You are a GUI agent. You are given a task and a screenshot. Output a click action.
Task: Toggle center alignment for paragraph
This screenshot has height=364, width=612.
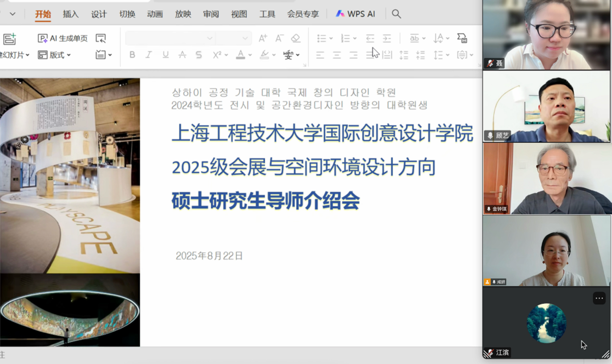click(x=337, y=55)
